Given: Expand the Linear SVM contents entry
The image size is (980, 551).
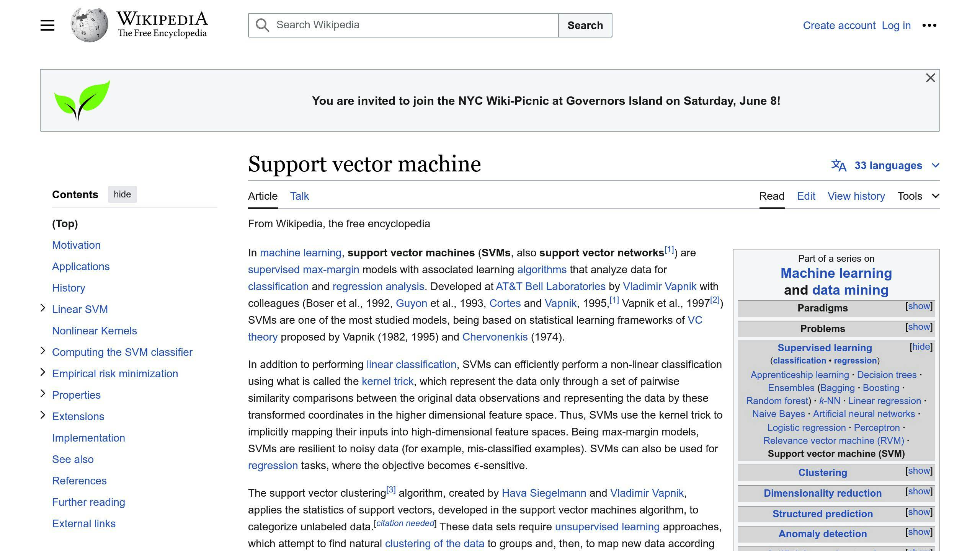Looking at the screenshot, I should (x=43, y=308).
